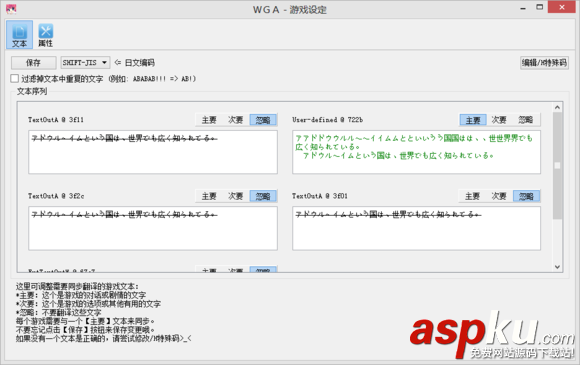This screenshot has height=365, width=580.
Task: Click the 文本序列 group heading
Action: [32, 91]
